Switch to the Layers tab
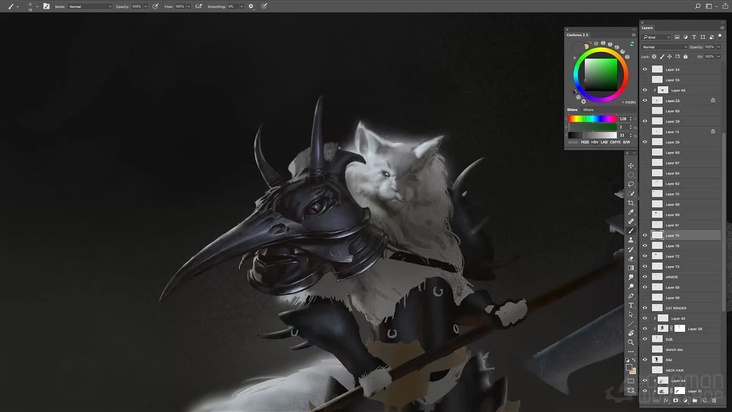 point(647,28)
